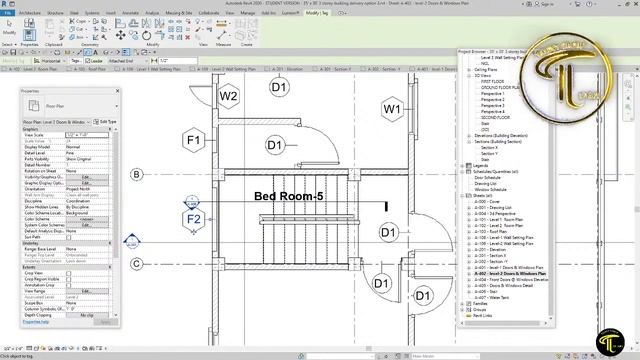
Task: Select the Align tool
Action: pos(120,23)
